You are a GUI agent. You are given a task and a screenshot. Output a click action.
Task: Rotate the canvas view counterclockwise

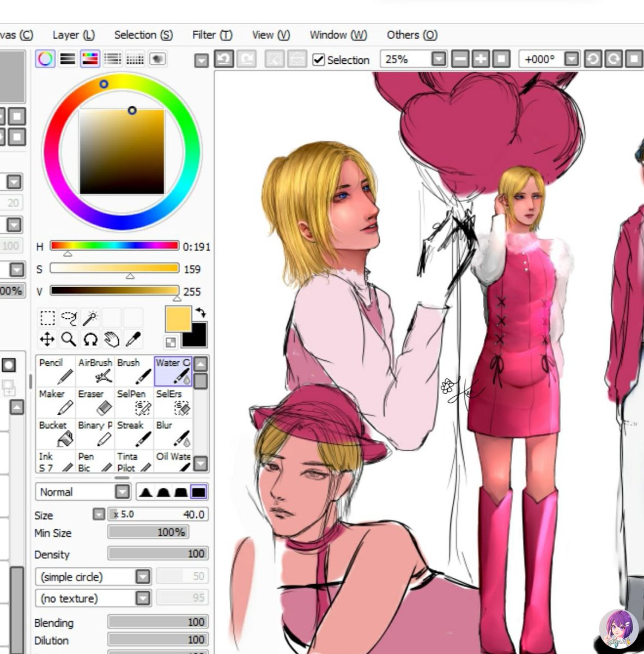tap(592, 59)
